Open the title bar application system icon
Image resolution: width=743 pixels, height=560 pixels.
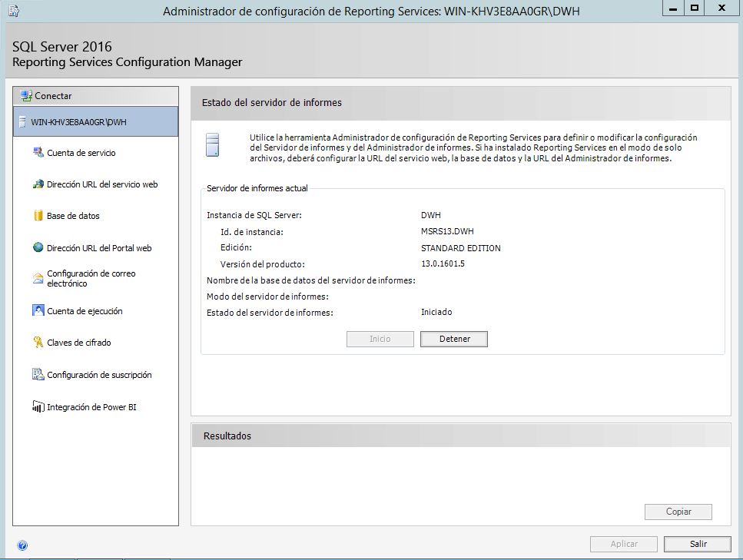(13, 10)
